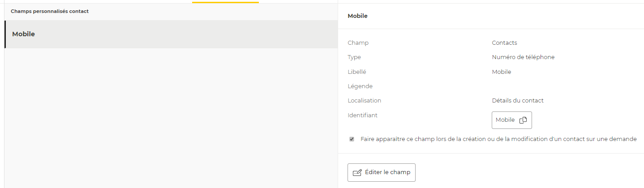Click the 'Identifiant' row label

tap(362, 115)
